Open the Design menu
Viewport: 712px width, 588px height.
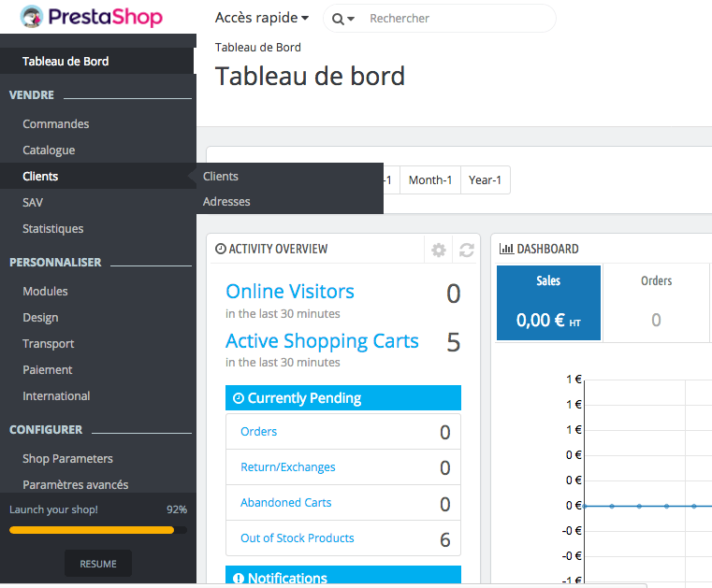pos(40,318)
